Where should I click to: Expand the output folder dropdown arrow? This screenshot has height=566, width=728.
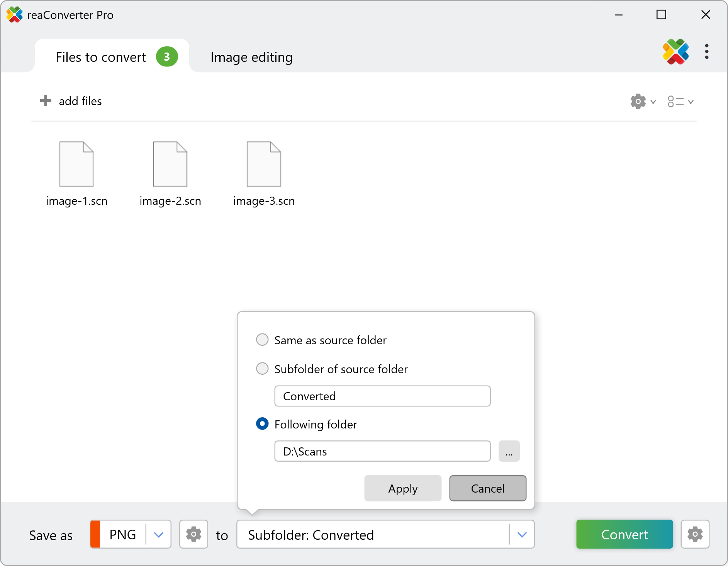click(x=522, y=535)
